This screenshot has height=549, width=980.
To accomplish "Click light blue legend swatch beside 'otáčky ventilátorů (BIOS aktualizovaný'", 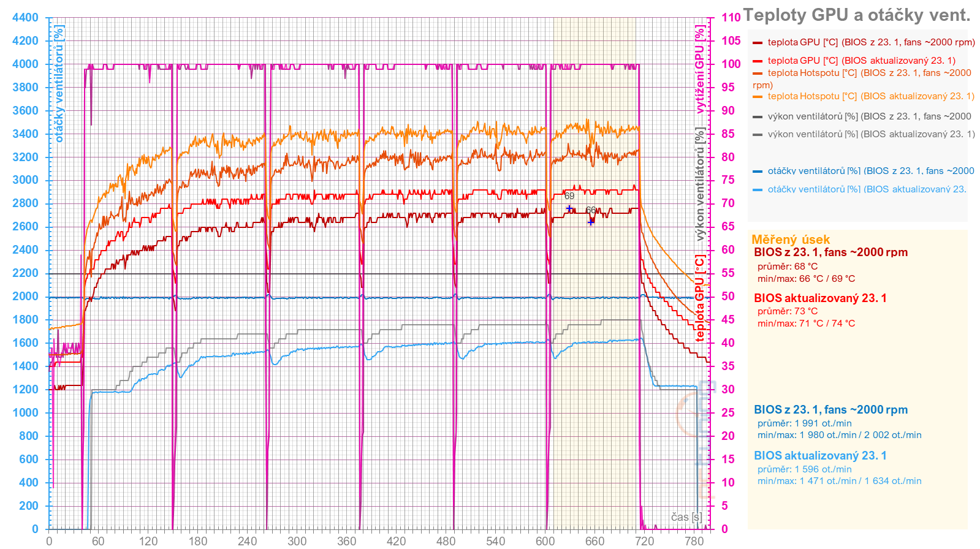I will [758, 190].
